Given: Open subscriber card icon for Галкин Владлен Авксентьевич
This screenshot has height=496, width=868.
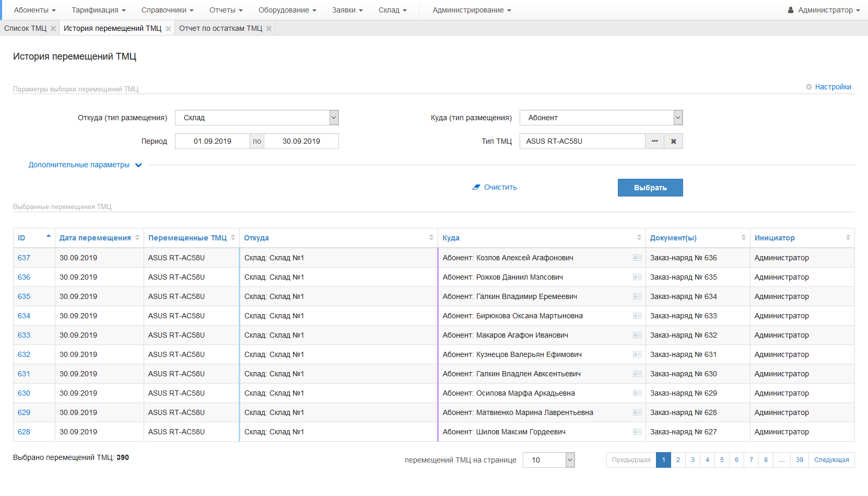Looking at the screenshot, I should [x=637, y=374].
